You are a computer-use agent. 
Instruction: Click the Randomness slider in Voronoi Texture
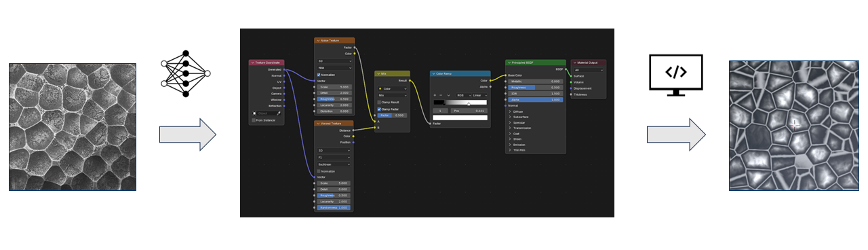[x=334, y=208]
